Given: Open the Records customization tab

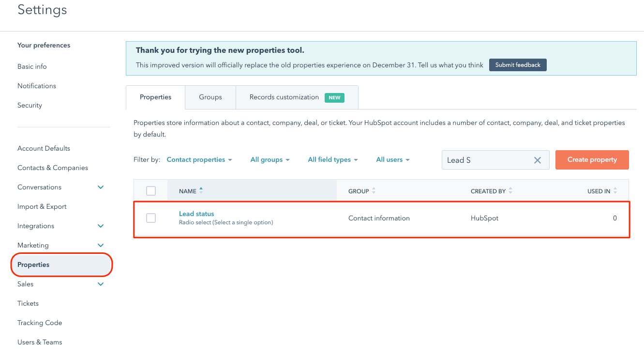Looking at the screenshot, I should [284, 97].
